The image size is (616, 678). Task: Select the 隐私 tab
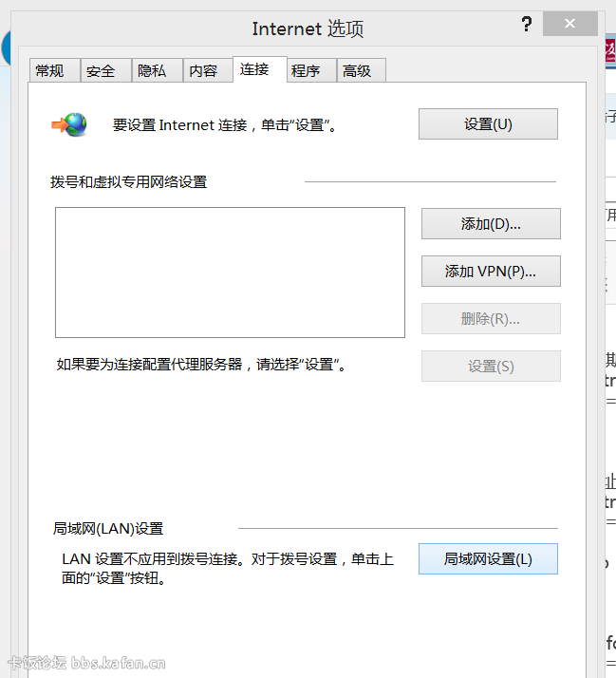(x=157, y=70)
